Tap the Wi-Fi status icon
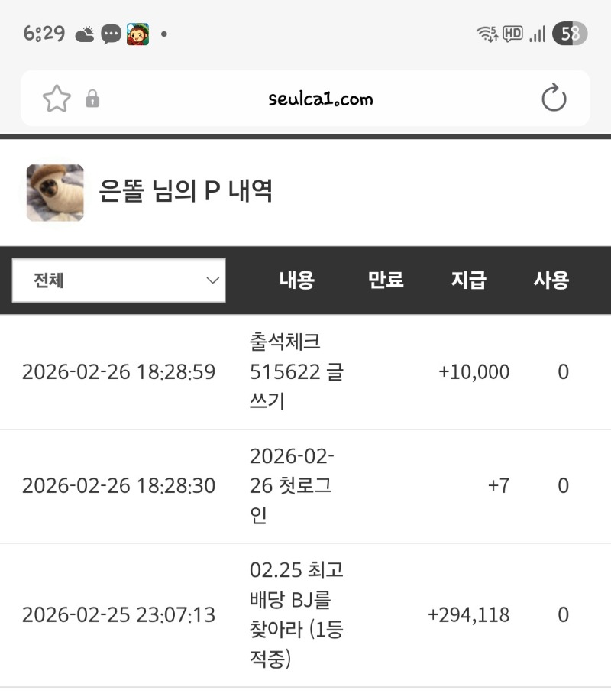This screenshot has height=700, width=611. [x=487, y=34]
